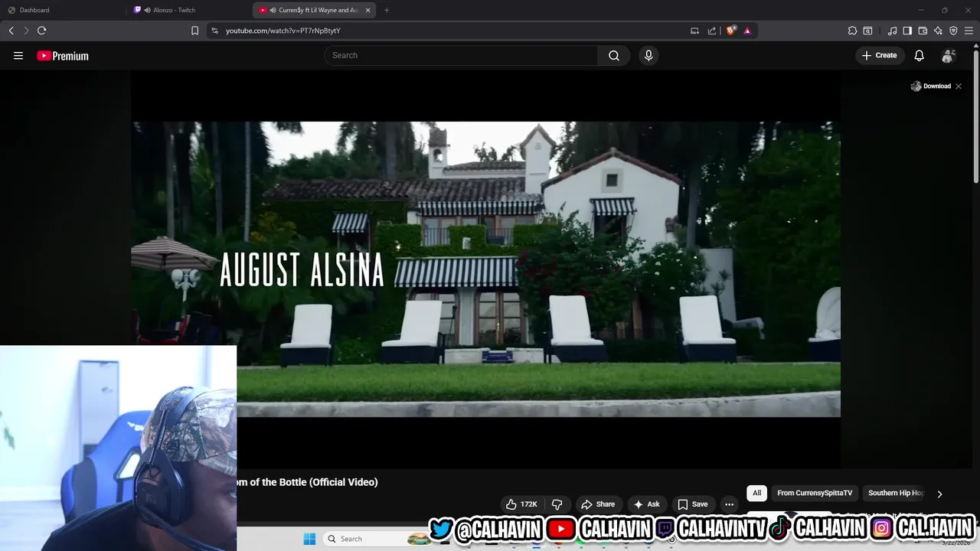This screenshot has width=980, height=551.
Task: Open Brave Shields lion icon
Action: click(x=730, y=31)
